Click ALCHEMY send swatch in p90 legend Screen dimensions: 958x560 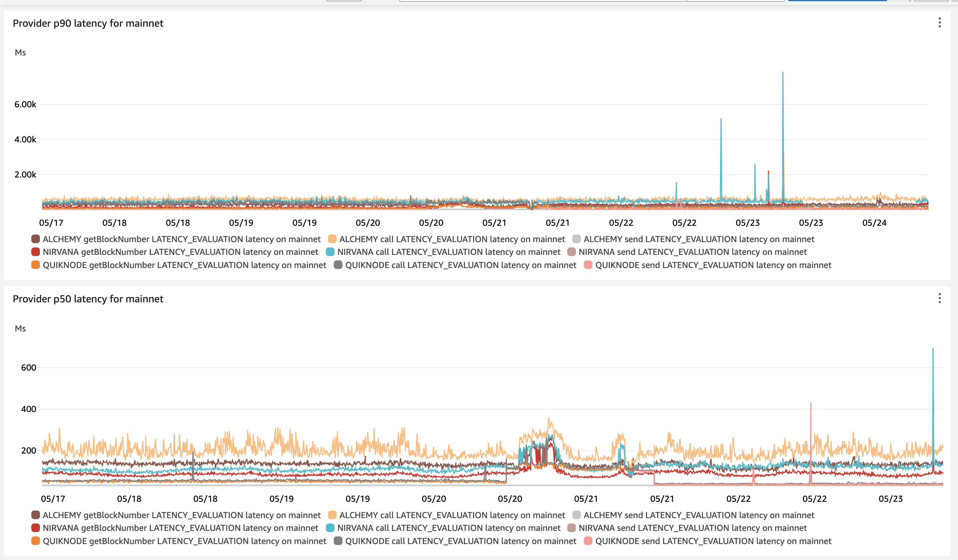576,239
